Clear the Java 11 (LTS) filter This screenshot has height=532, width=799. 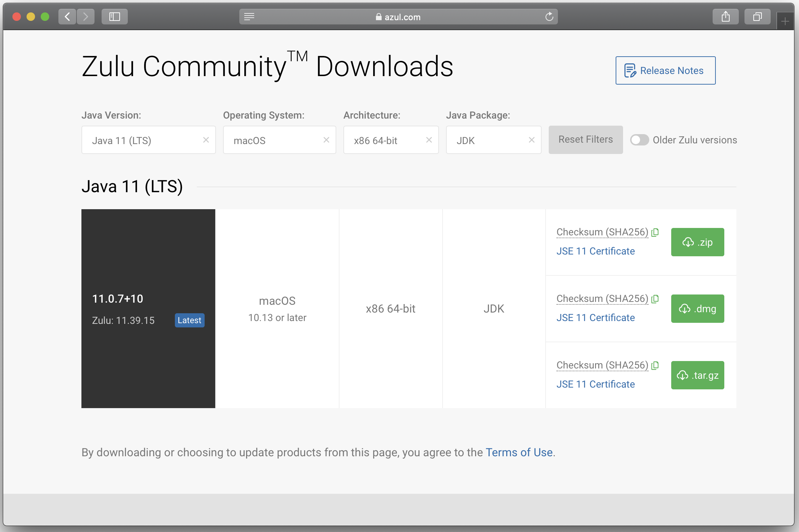(206, 140)
